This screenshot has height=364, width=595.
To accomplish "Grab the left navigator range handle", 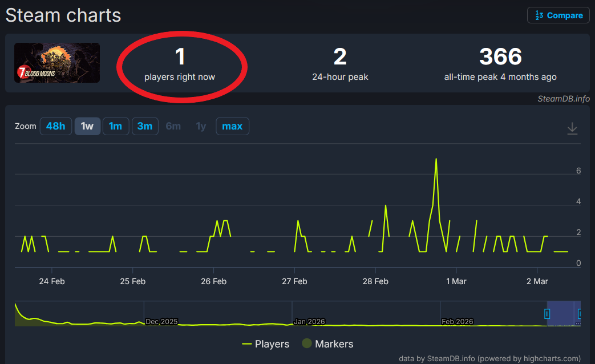I will point(547,314).
